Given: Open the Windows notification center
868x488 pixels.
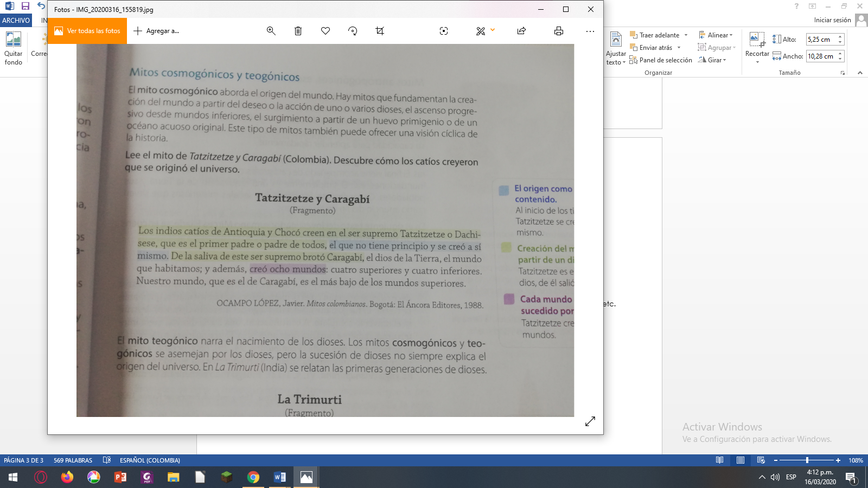Looking at the screenshot, I should (851, 478).
